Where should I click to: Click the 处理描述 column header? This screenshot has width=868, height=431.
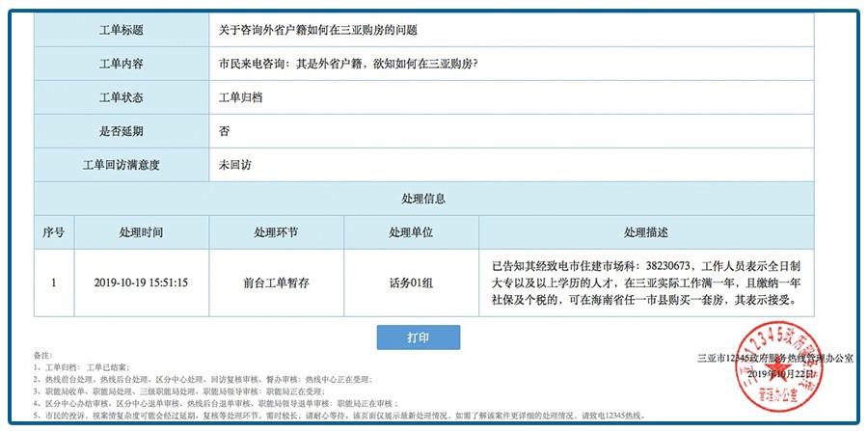(x=646, y=232)
